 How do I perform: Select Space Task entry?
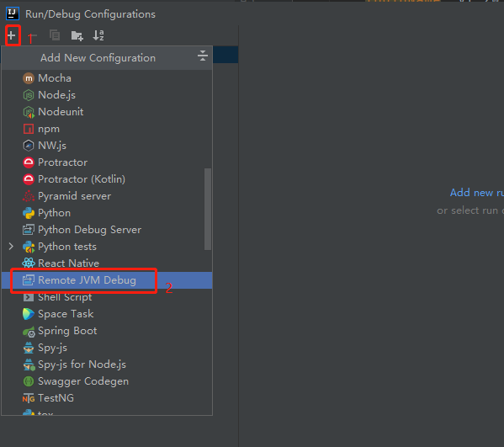(107, 314)
